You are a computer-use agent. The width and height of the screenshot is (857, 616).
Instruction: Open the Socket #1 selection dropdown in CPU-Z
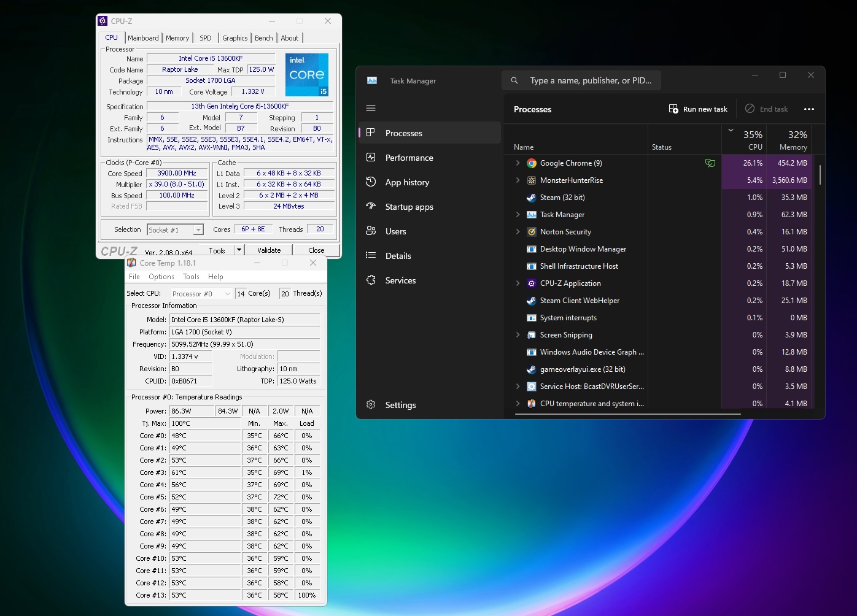click(175, 229)
